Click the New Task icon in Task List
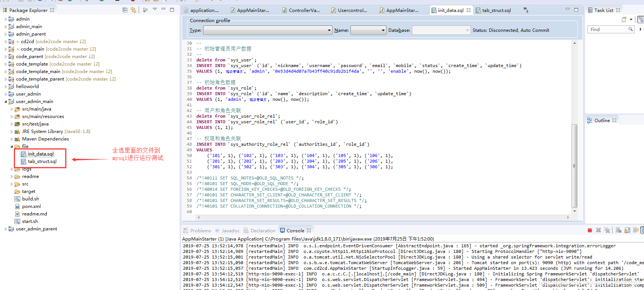Screen dimensions: 644x290 tap(624, 19)
